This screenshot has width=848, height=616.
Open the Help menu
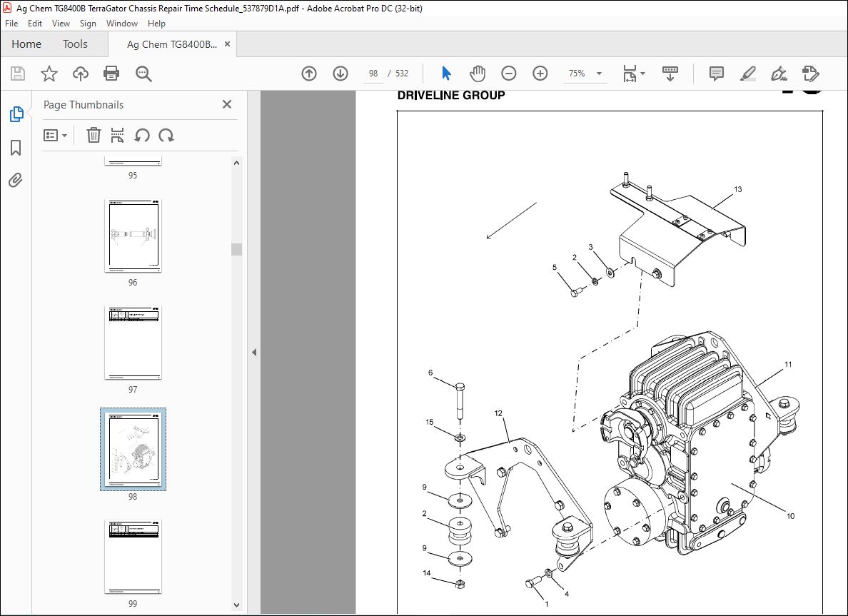click(x=156, y=24)
